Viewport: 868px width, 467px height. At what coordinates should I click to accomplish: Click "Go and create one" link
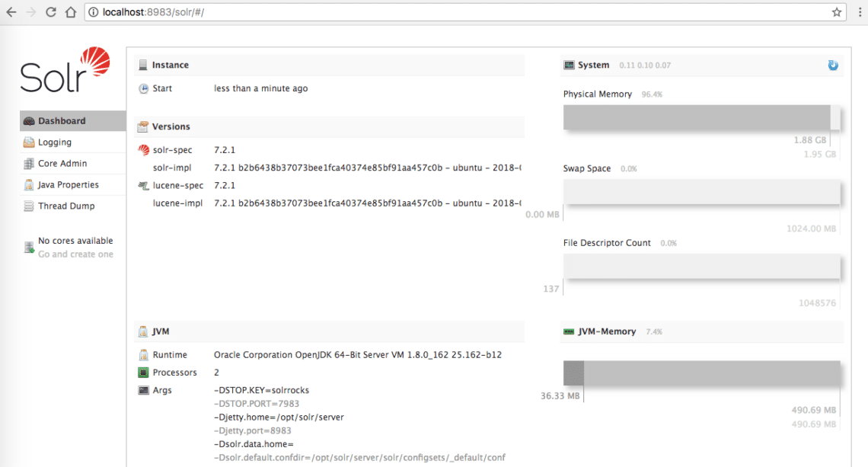click(x=75, y=254)
